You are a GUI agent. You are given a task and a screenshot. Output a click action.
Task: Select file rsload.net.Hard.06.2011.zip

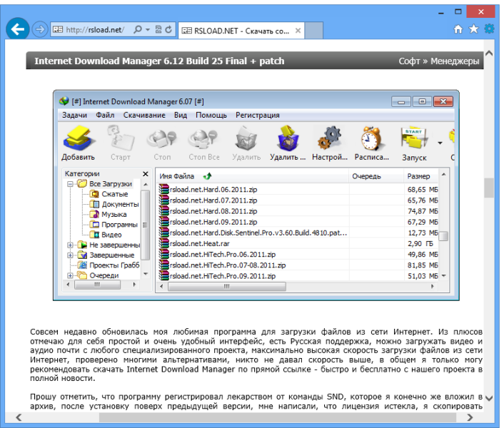coord(298,190)
